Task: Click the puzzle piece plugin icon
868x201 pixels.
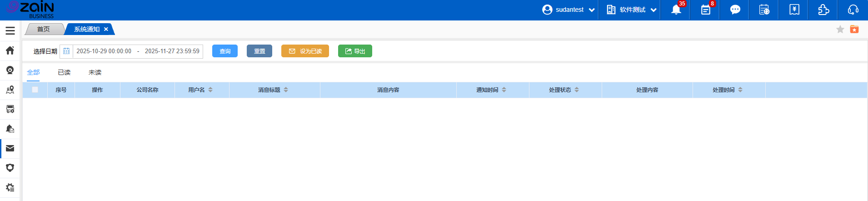Action: click(823, 10)
